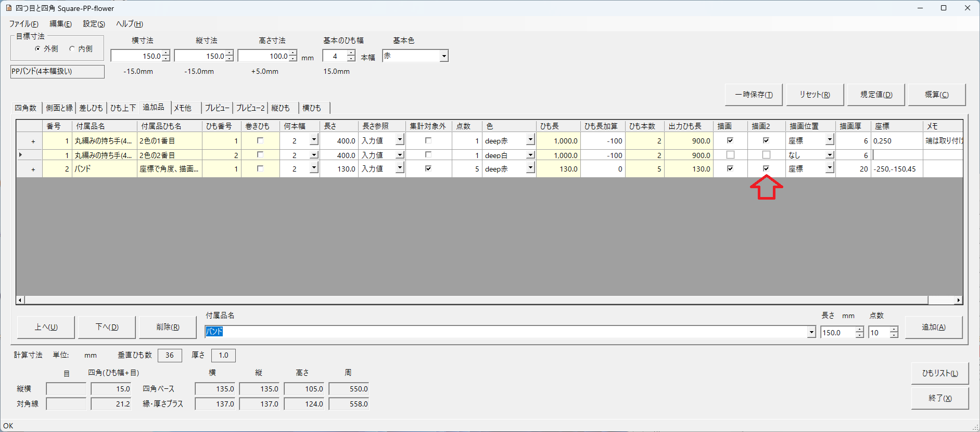980x432 pixels.
Task: Click the horizontal scrollbar right arrow
Action: click(958, 300)
